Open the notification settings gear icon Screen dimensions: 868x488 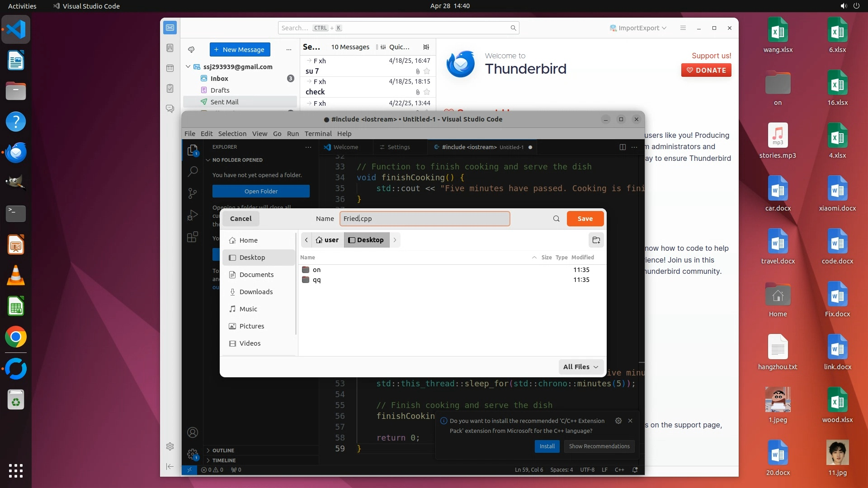tap(618, 421)
